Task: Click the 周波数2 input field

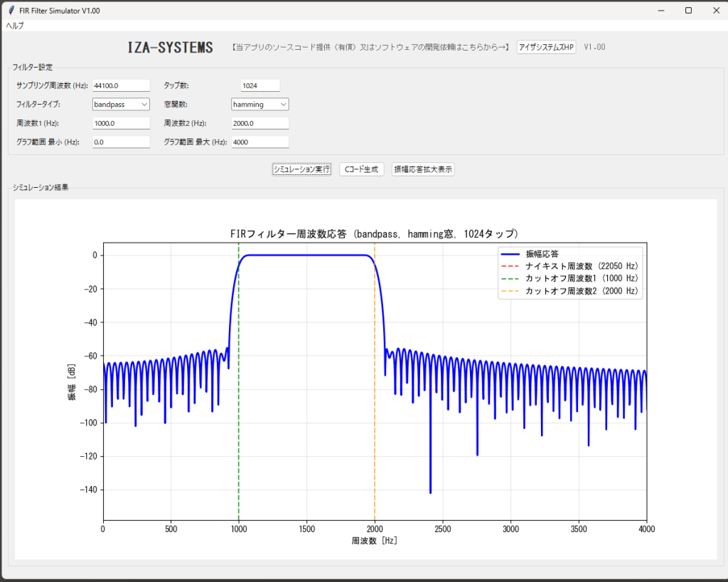Action: 260,123
